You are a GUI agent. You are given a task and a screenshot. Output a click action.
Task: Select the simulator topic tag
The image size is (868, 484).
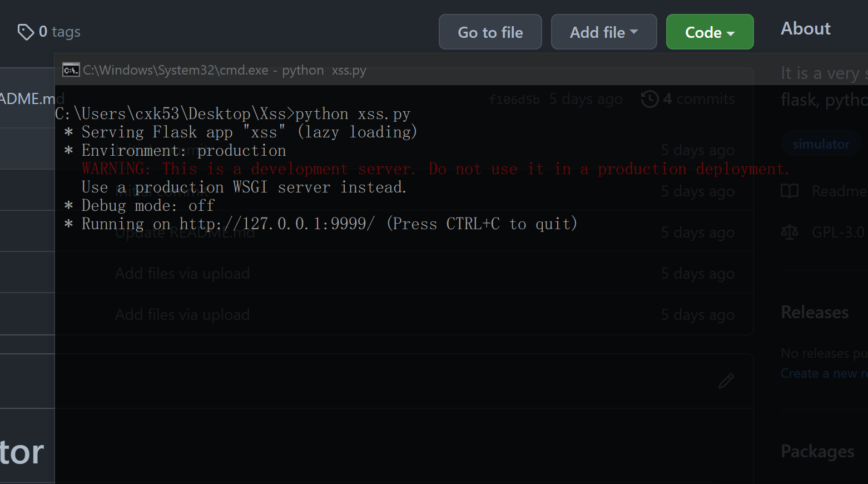tap(821, 144)
